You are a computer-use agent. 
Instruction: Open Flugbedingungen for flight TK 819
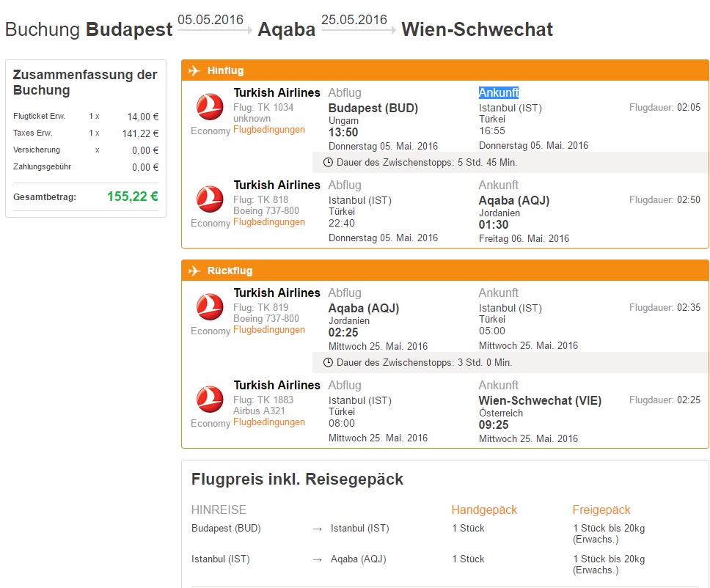tap(269, 330)
